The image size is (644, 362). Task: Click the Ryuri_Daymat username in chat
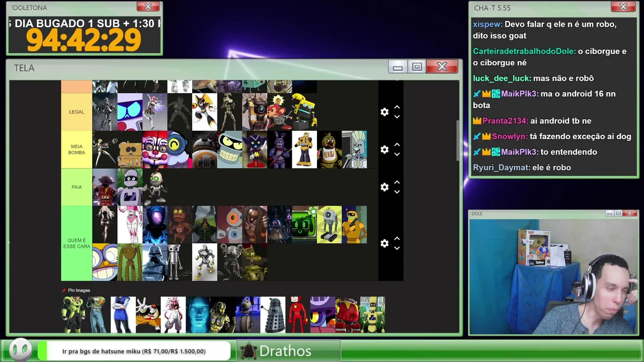[501, 168]
